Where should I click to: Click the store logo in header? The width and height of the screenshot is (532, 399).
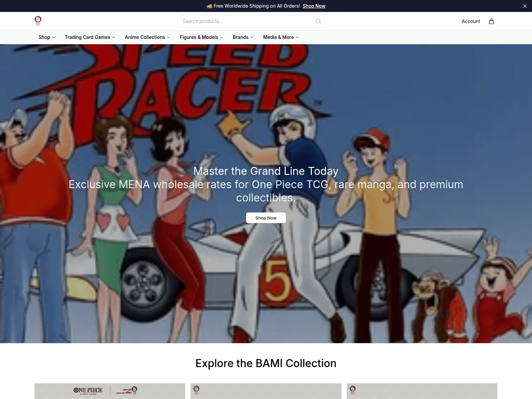tap(38, 21)
